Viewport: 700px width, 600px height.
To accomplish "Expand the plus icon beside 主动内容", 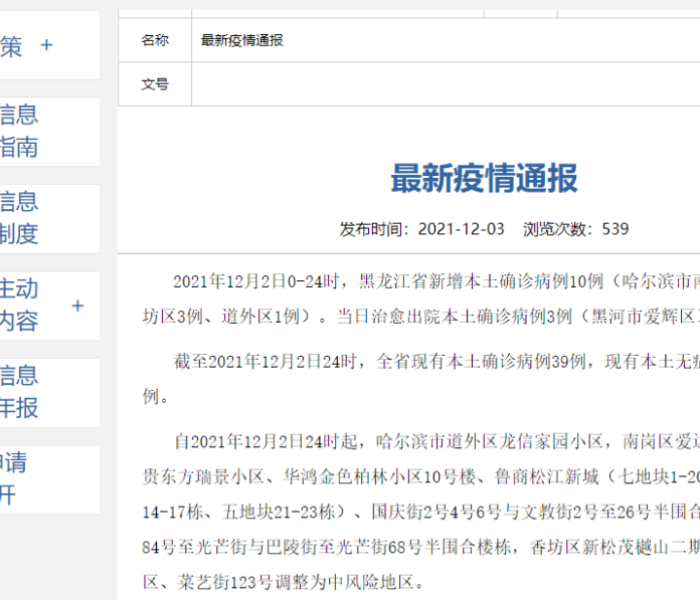I will coord(78,306).
